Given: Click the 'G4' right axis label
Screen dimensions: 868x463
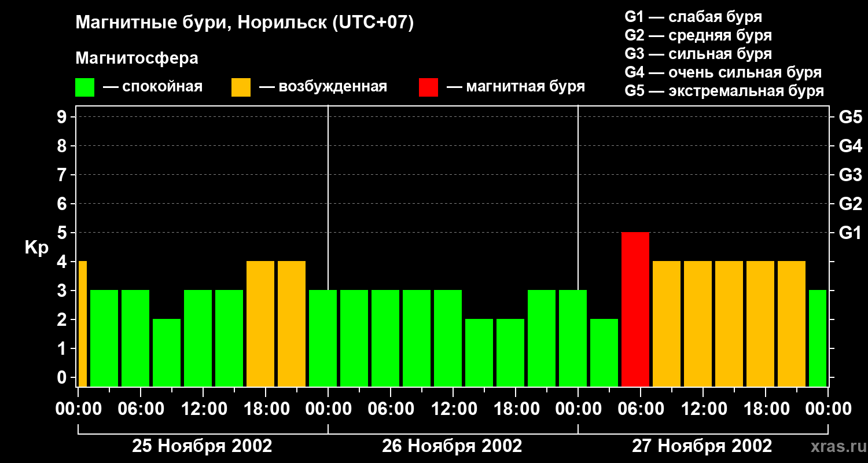Looking at the screenshot, I should [850, 146].
